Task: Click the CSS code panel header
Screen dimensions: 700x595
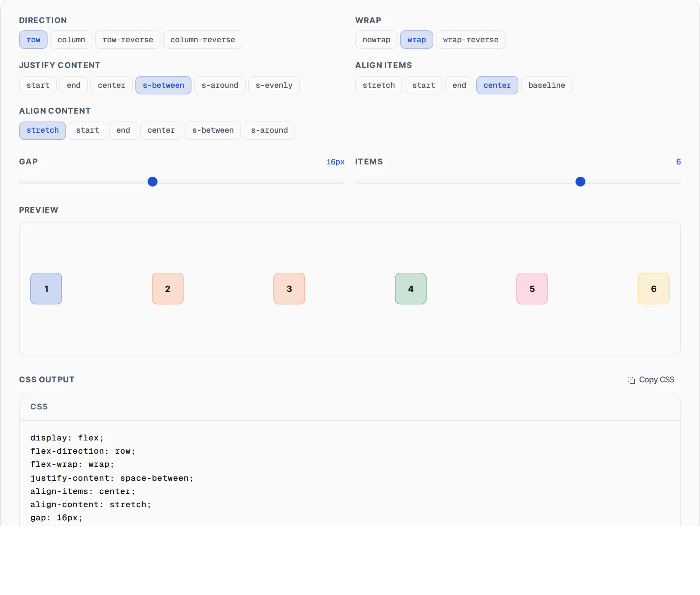Action: coord(350,407)
